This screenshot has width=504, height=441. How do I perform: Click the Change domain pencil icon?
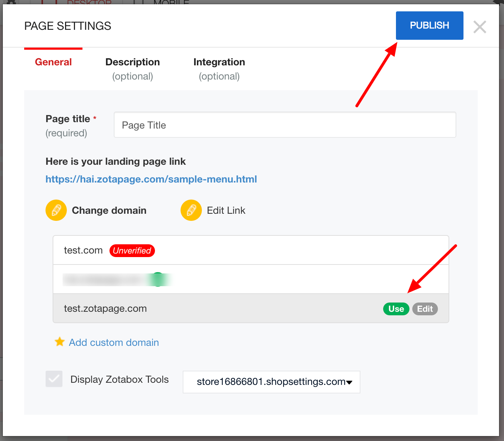click(x=56, y=210)
